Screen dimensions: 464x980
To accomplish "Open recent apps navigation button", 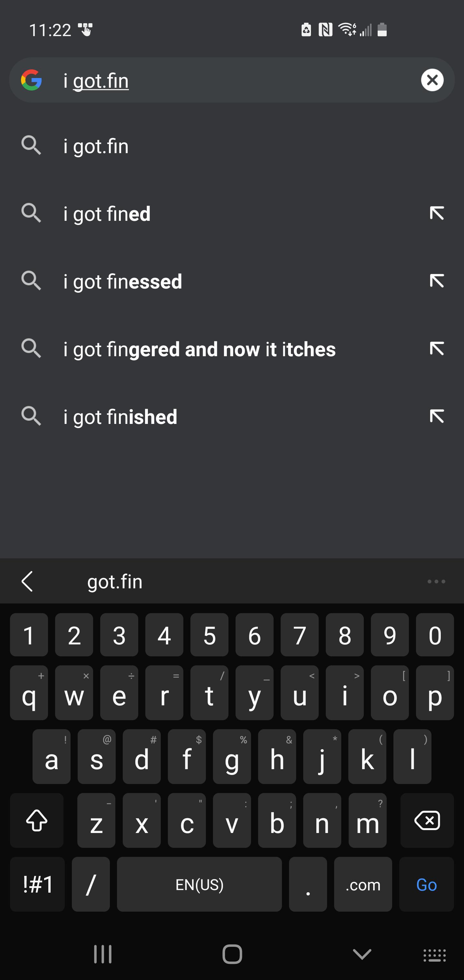I will [103, 954].
